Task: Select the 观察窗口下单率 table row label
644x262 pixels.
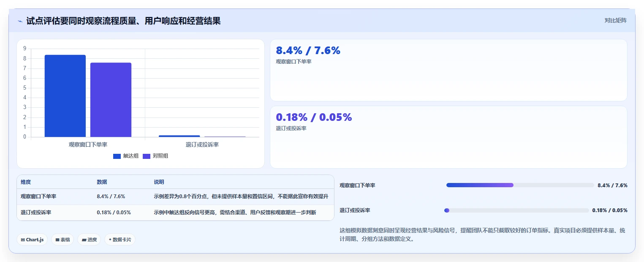Action: (38, 196)
